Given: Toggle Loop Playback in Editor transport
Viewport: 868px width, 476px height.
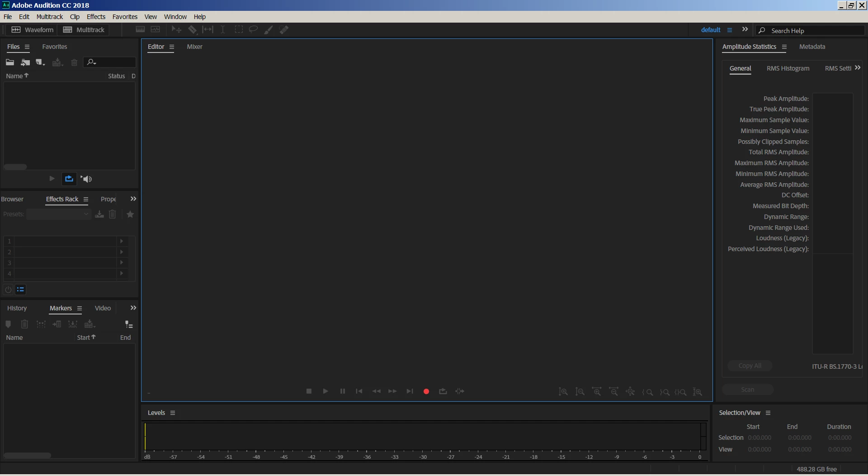Looking at the screenshot, I should 443,391.
